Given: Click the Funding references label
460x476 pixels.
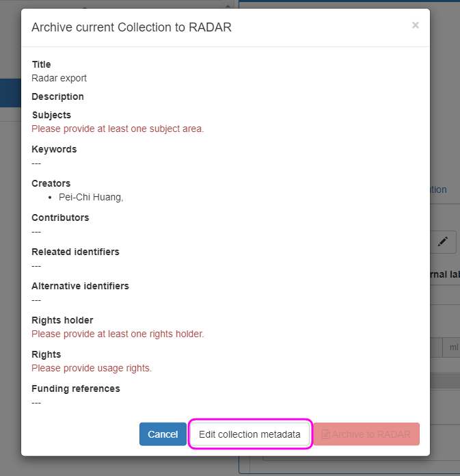Looking at the screenshot, I should (x=76, y=388).
